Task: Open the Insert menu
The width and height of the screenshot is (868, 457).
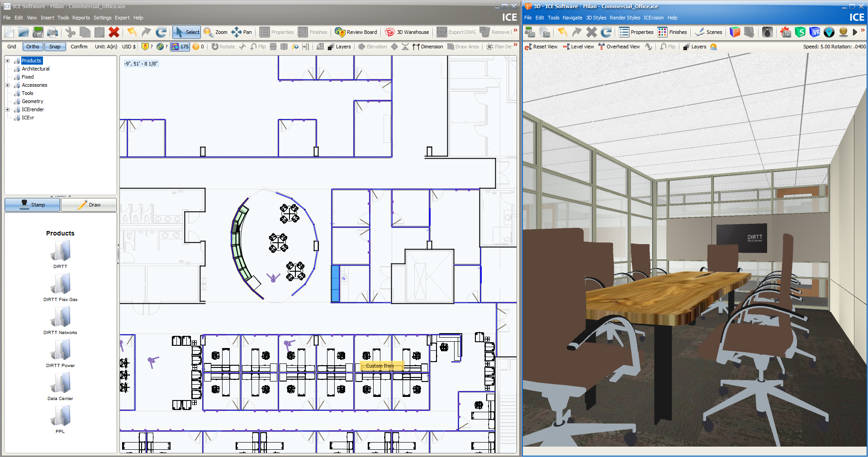Action: point(47,18)
